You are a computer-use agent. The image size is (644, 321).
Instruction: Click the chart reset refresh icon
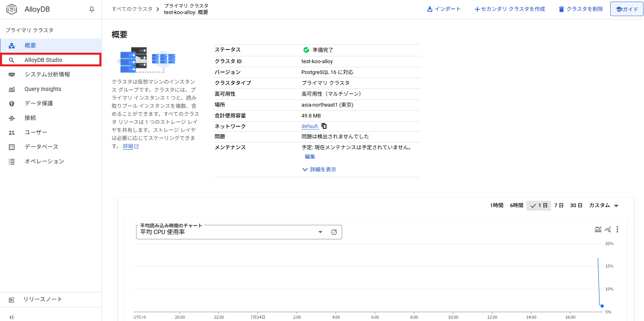tap(334, 232)
